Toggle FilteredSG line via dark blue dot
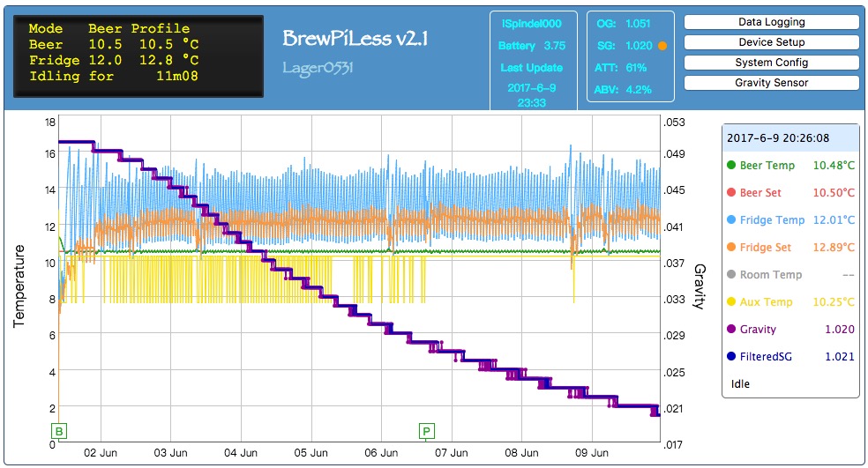The width and height of the screenshot is (868, 468). click(730, 356)
